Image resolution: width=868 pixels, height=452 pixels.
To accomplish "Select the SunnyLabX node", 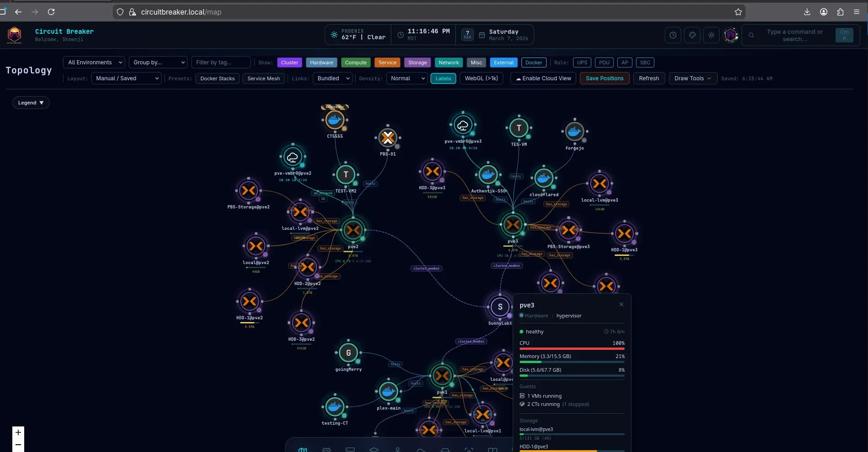I will click(500, 307).
